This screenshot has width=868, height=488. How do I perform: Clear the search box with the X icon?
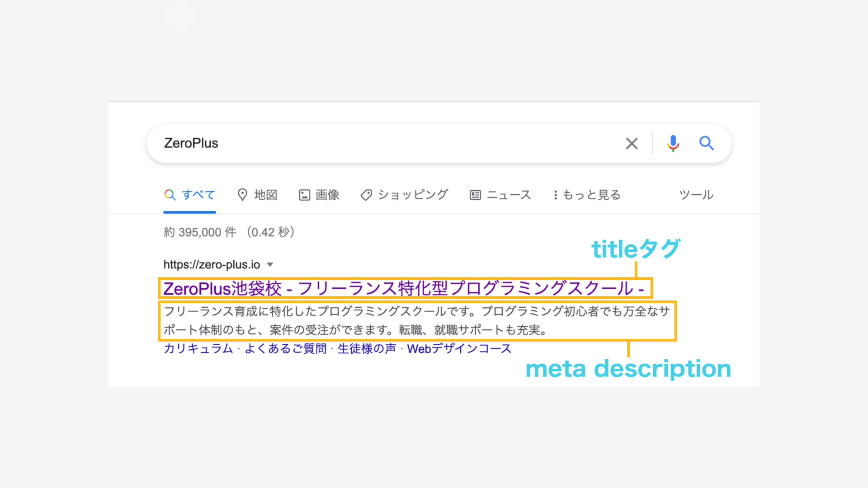pyautogui.click(x=632, y=144)
